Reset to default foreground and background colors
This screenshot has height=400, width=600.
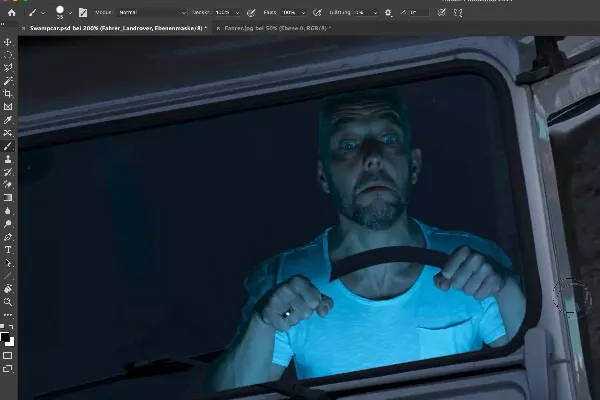[2, 327]
